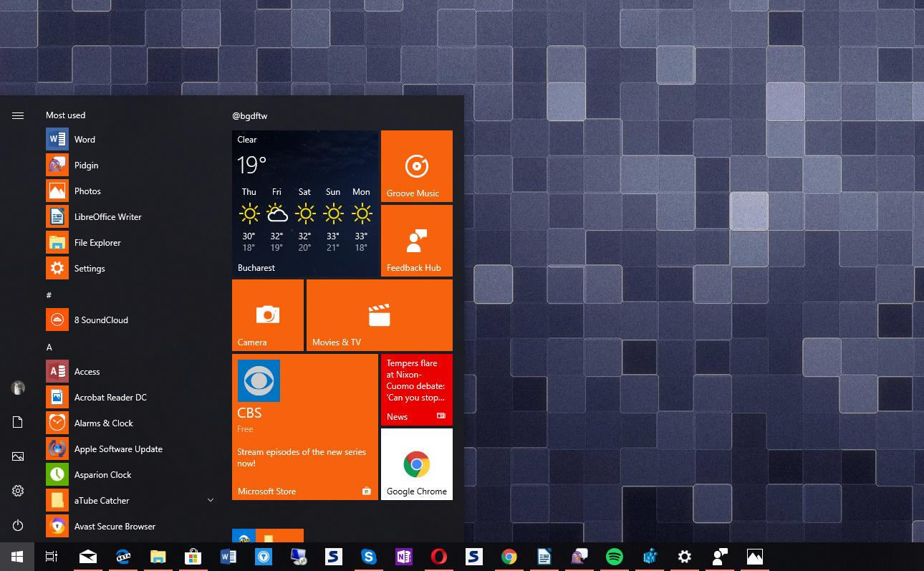Open File Explorer on the taskbar
Image resolution: width=924 pixels, height=571 pixels.
(x=158, y=557)
